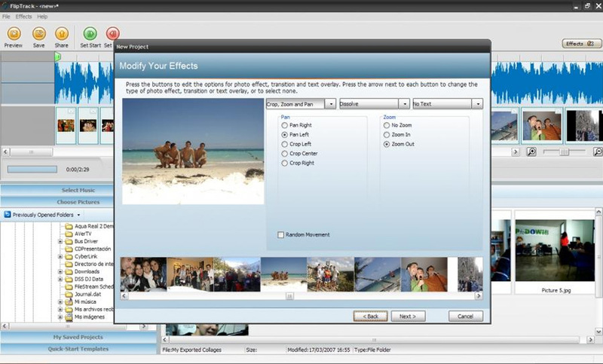Select the Pan Left radio button
The height and width of the screenshot is (364, 603).
tap(285, 135)
